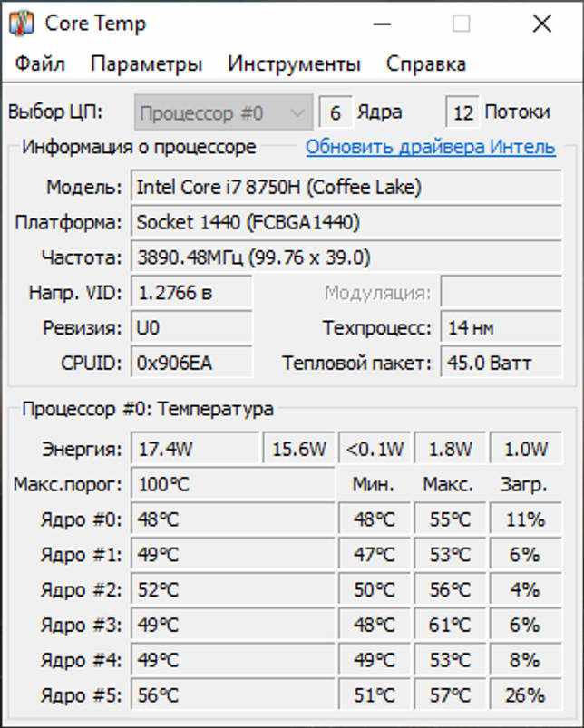This screenshot has height=728, width=584.
Task: Click Ядро #1 current temperature 49°C
Action: (x=232, y=555)
